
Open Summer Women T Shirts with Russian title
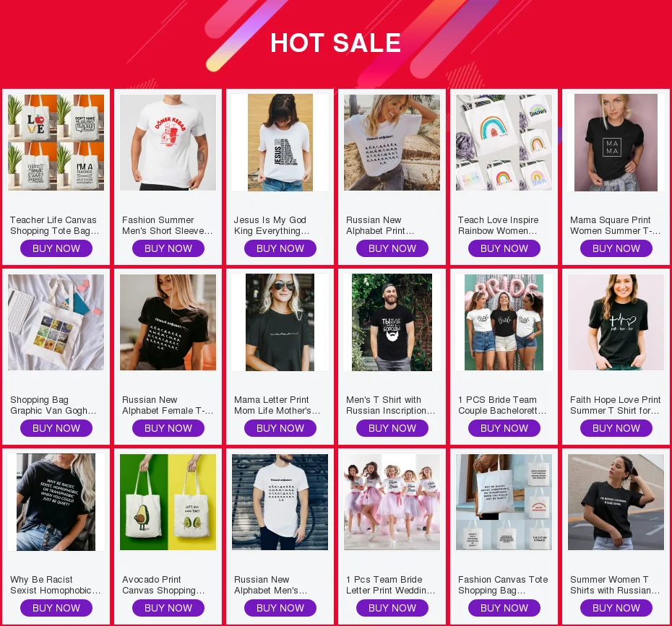[615, 585]
